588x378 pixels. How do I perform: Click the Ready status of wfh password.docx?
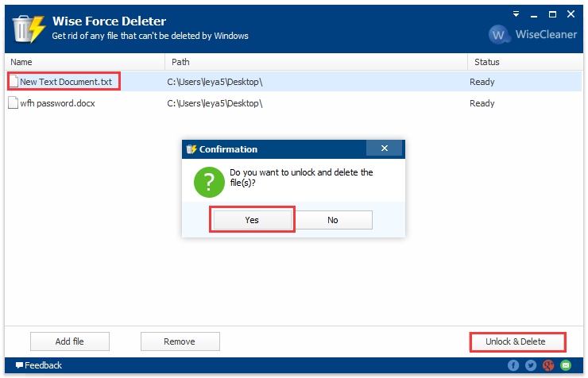pyautogui.click(x=482, y=103)
